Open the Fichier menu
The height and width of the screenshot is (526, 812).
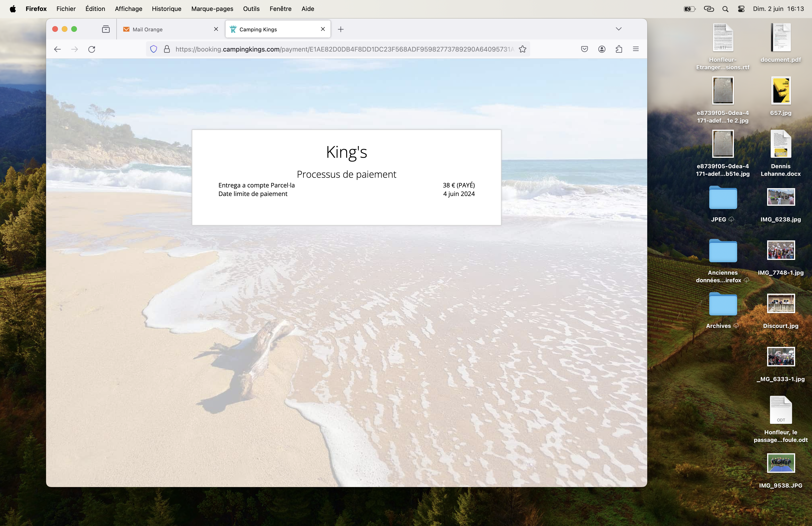(x=66, y=9)
